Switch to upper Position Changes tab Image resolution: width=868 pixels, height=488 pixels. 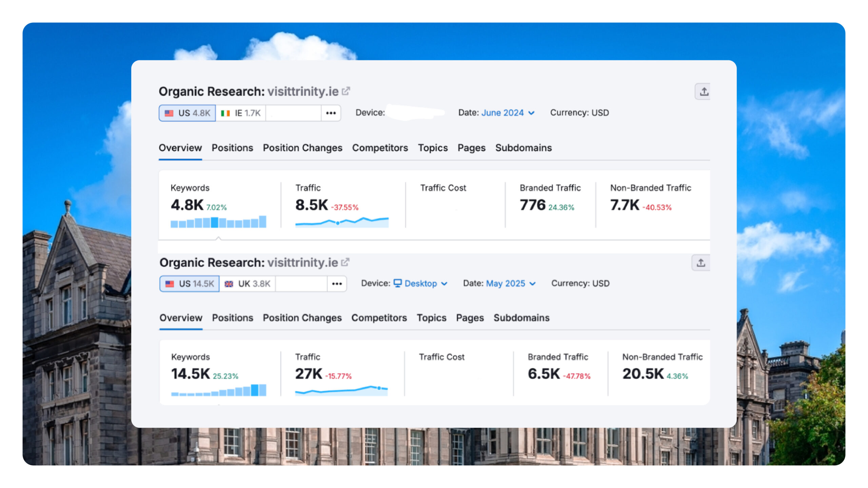[302, 148]
